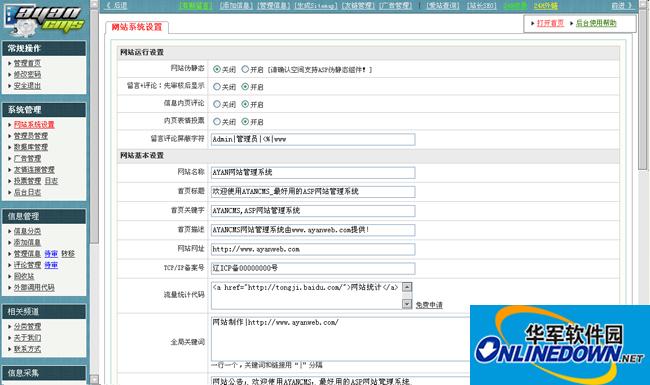
Task: Open 日志 link next to 投票管理
Action: [51, 181]
